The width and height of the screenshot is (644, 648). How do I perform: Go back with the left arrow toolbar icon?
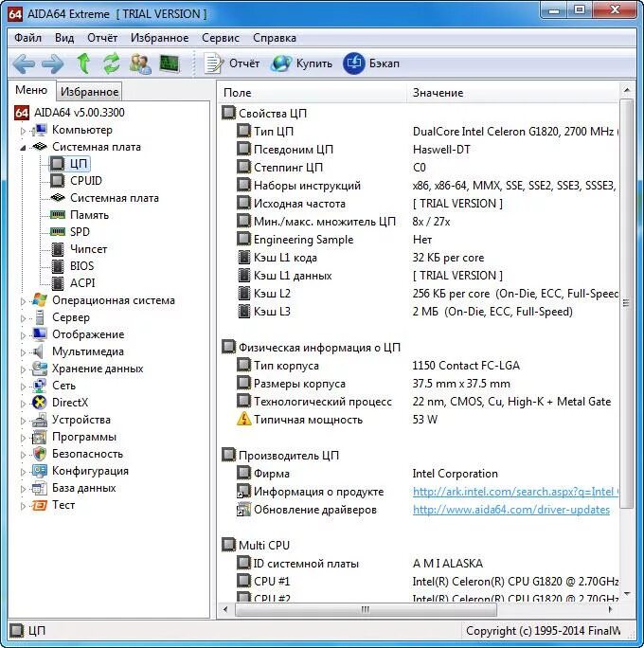click(24, 63)
